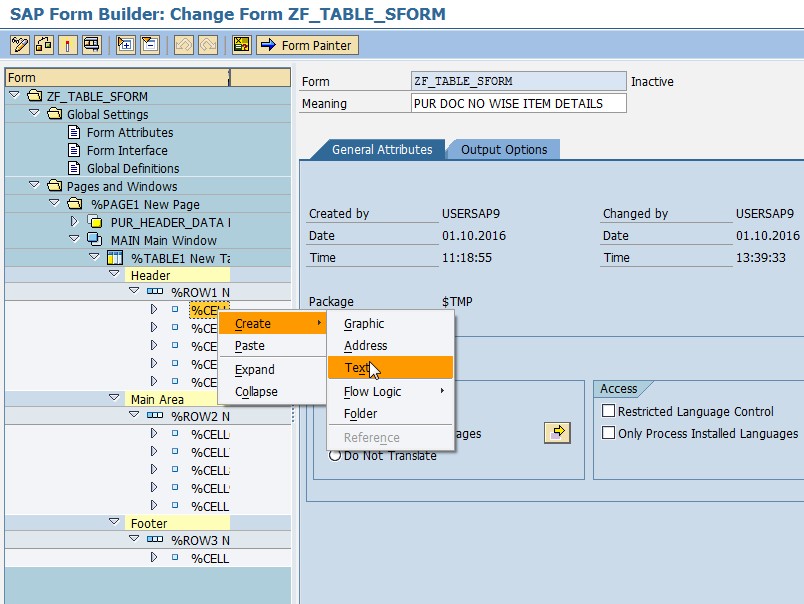804x604 pixels.
Task: Collapse the %ROW3 node
Action: (x=134, y=539)
